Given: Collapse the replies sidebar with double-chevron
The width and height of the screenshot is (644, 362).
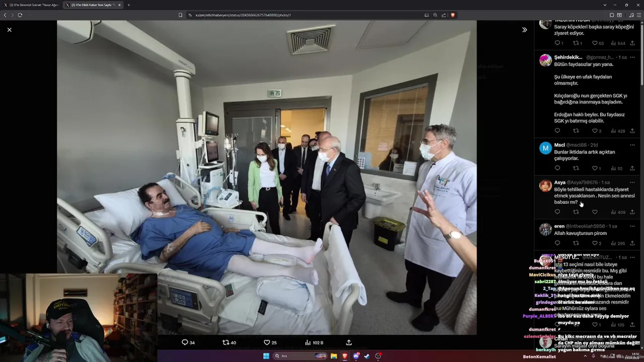Looking at the screenshot, I should click(x=524, y=30).
